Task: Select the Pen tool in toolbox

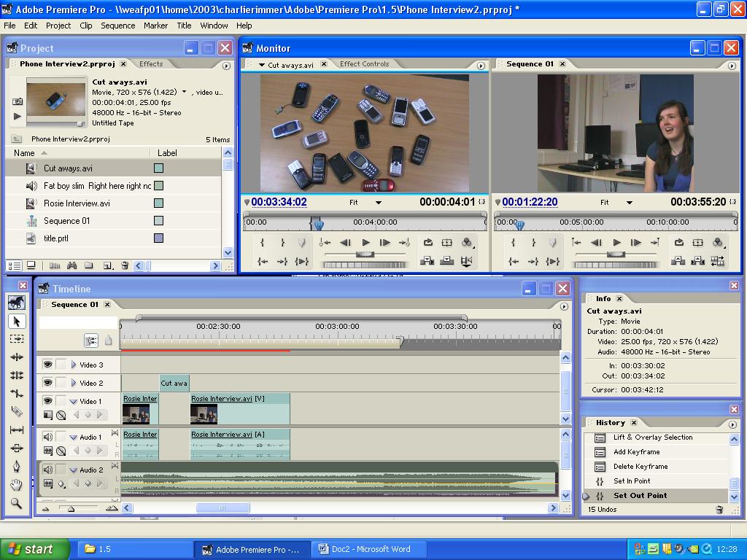Action: (17, 466)
